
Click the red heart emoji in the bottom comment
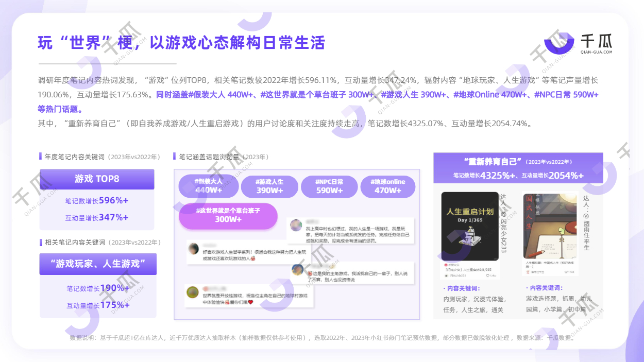pos(250,302)
